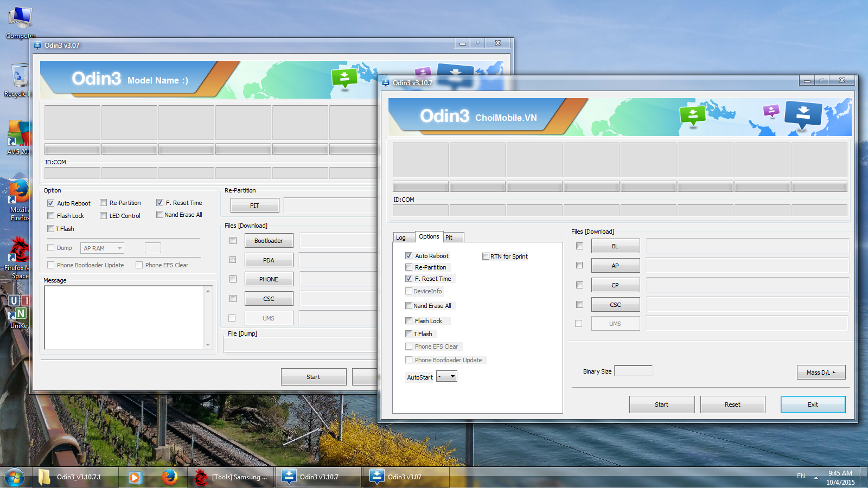The width and height of the screenshot is (868, 488).
Task: Check RTN for Sprint option
Action: tap(486, 256)
